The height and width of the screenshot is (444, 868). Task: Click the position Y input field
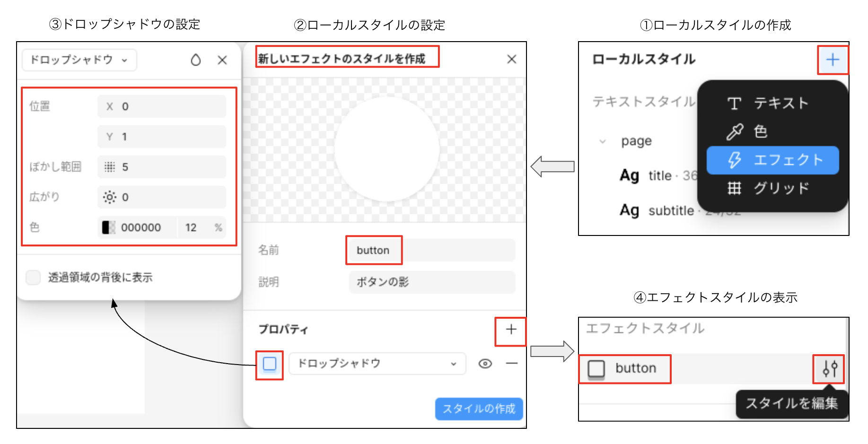click(x=162, y=137)
